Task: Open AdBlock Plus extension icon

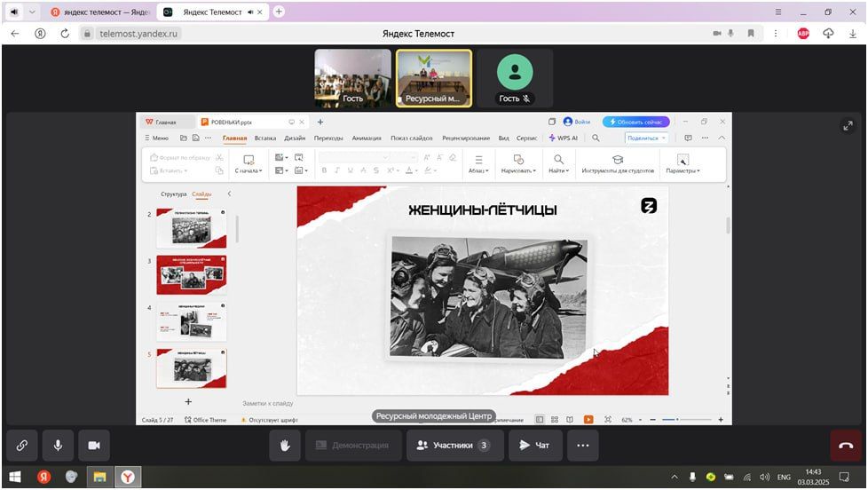Action: pyautogui.click(x=803, y=33)
